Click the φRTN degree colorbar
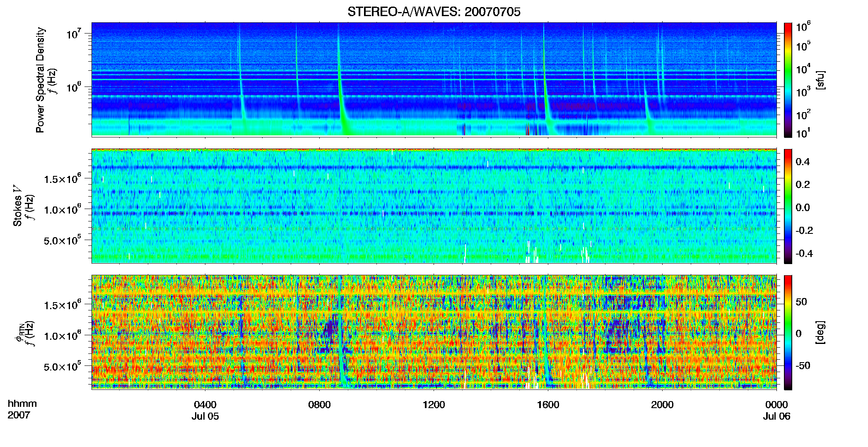 [788, 332]
